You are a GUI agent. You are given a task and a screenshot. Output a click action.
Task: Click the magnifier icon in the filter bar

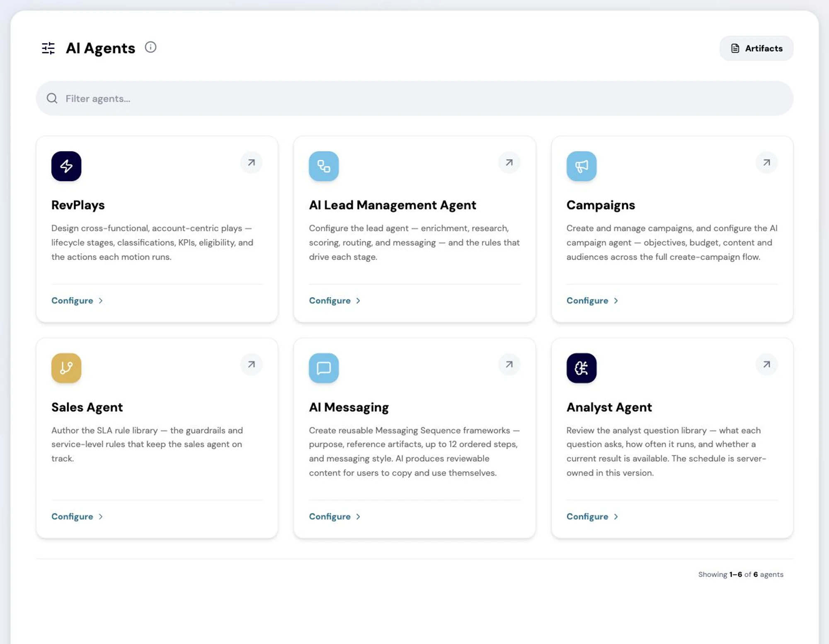click(52, 98)
